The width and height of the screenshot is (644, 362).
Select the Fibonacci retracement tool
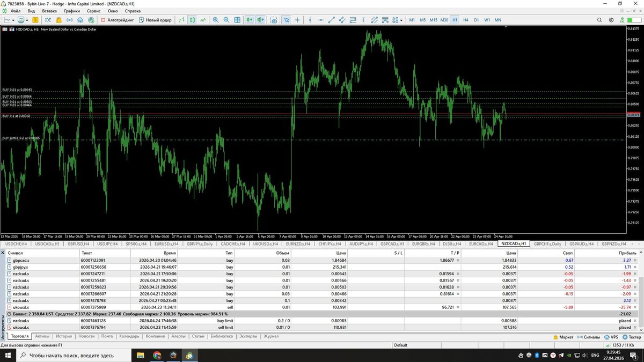[x=353, y=20]
